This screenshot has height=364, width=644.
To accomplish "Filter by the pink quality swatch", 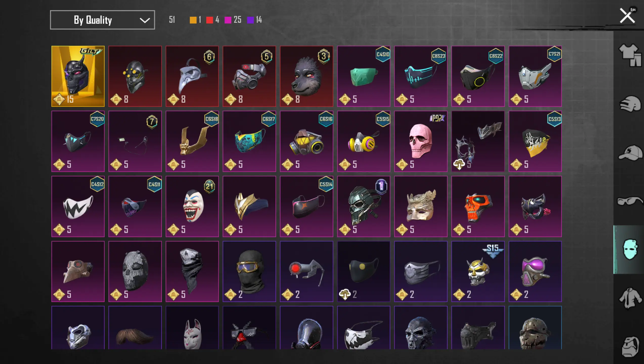I will click(228, 20).
